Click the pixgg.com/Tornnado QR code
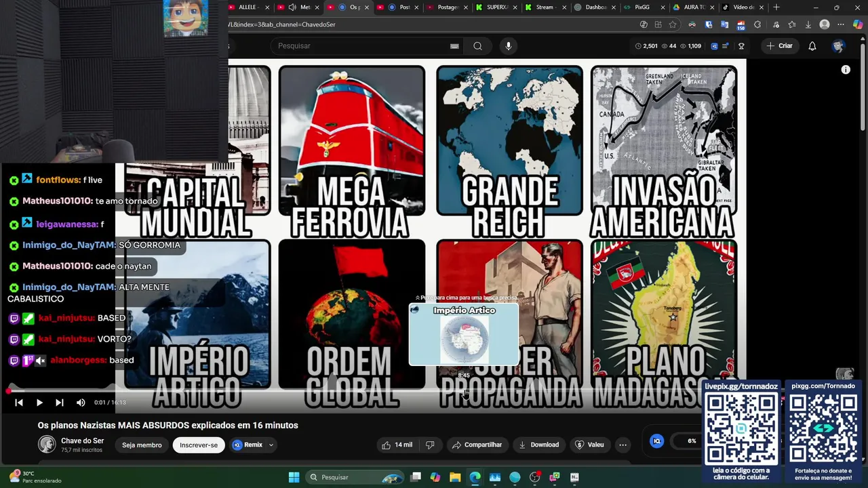The width and height of the screenshot is (868, 488). click(823, 427)
